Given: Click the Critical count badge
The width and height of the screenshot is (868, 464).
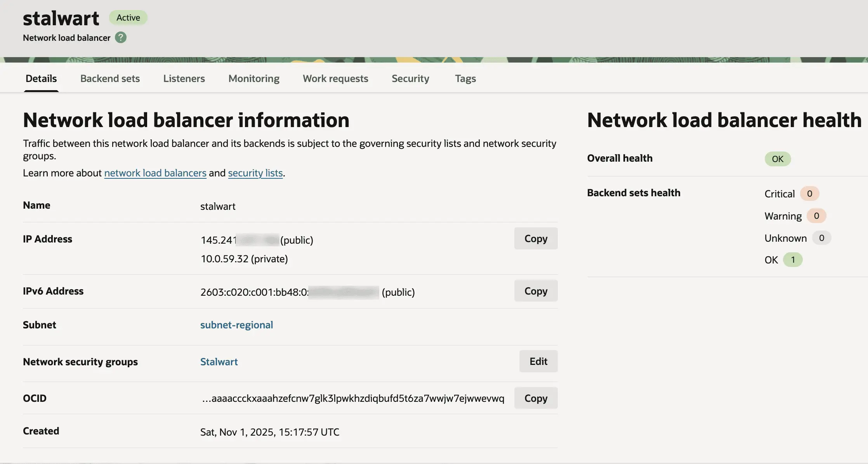Looking at the screenshot, I should 810,194.
